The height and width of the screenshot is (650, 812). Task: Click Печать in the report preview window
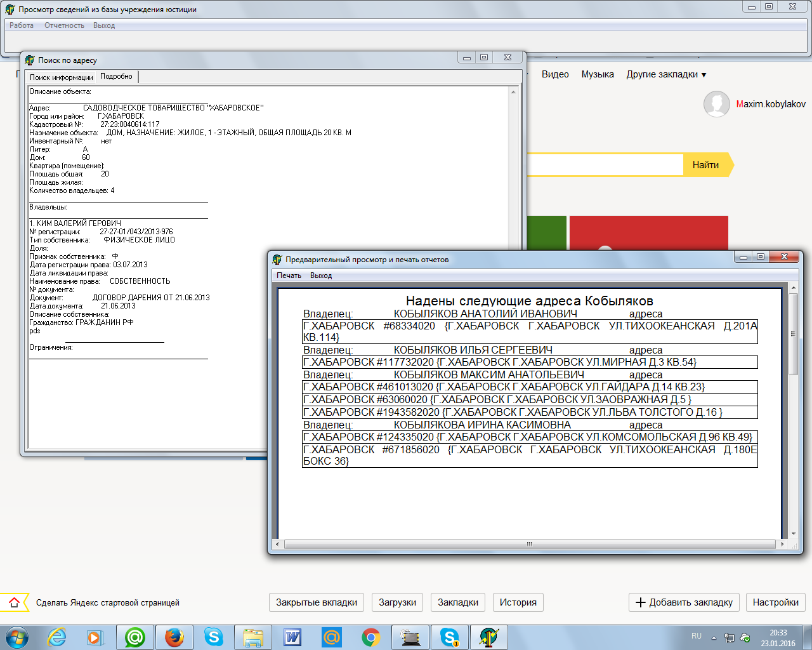point(289,275)
